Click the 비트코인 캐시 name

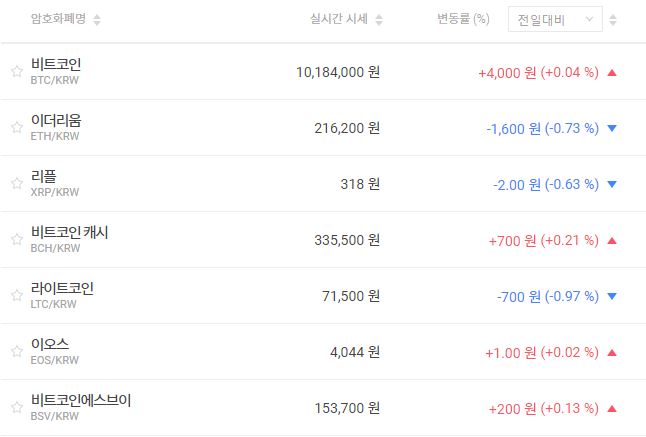pos(69,233)
